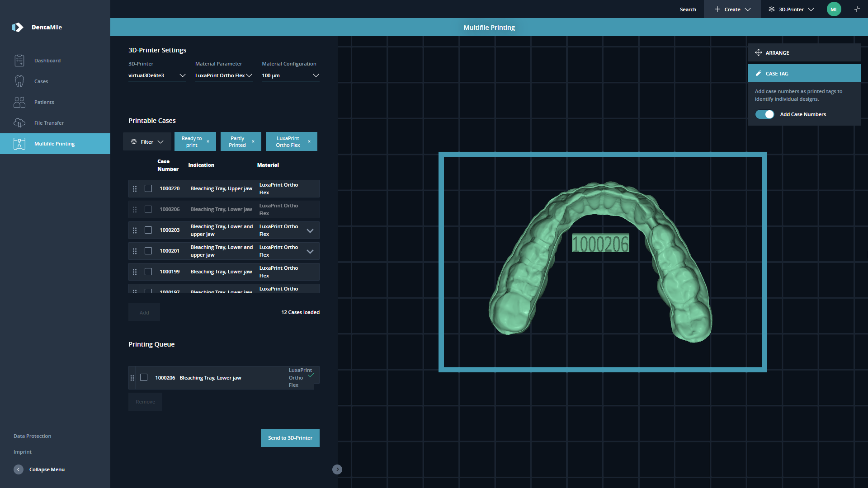Open the Filter dropdown

(x=147, y=141)
